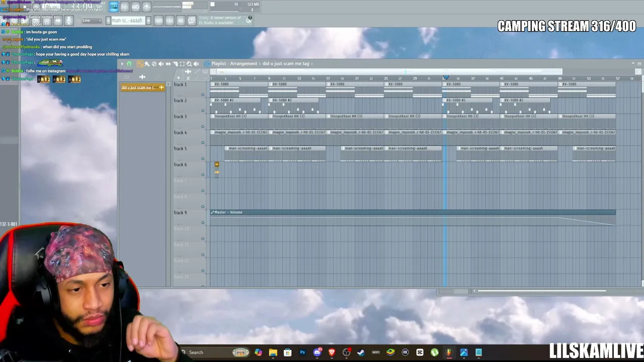Toggle mute on Track 2
The height and width of the screenshot is (362, 644).
(203, 111)
